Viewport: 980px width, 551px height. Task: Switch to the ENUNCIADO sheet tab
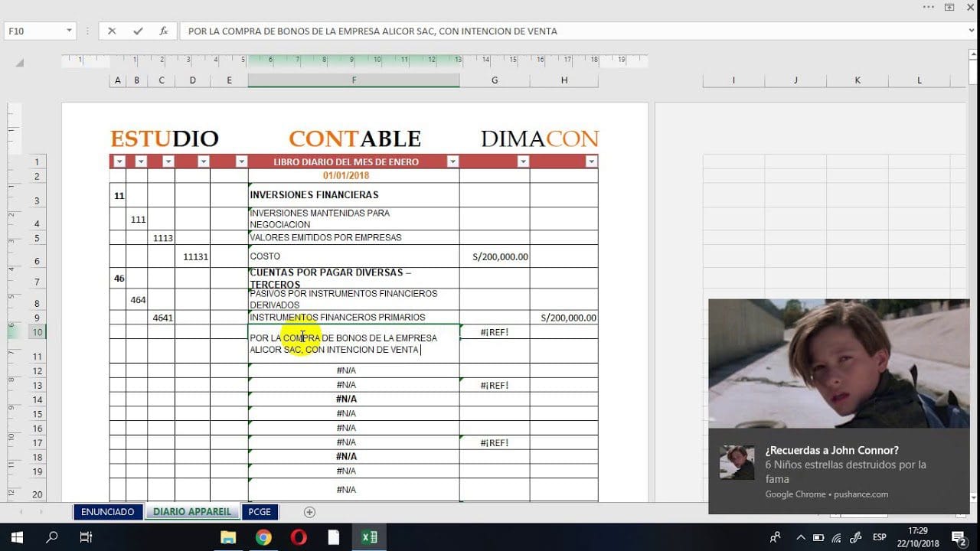pos(107,511)
